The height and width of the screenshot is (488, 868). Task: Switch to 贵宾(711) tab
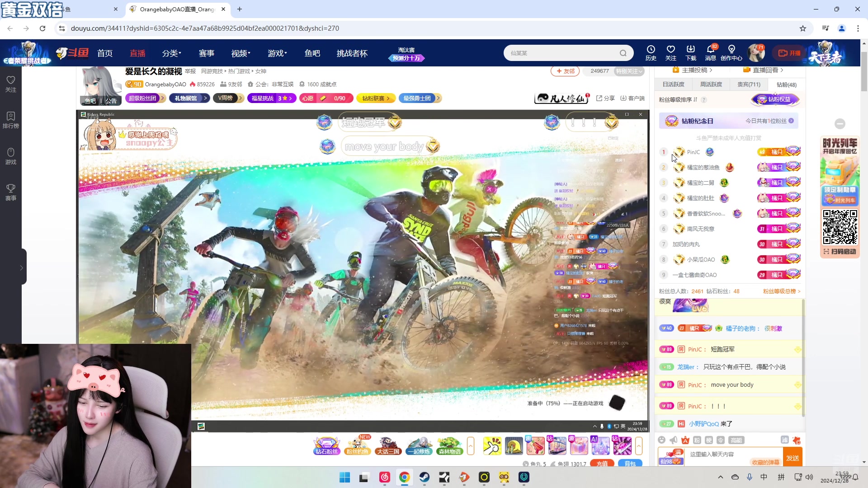click(749, 84)
